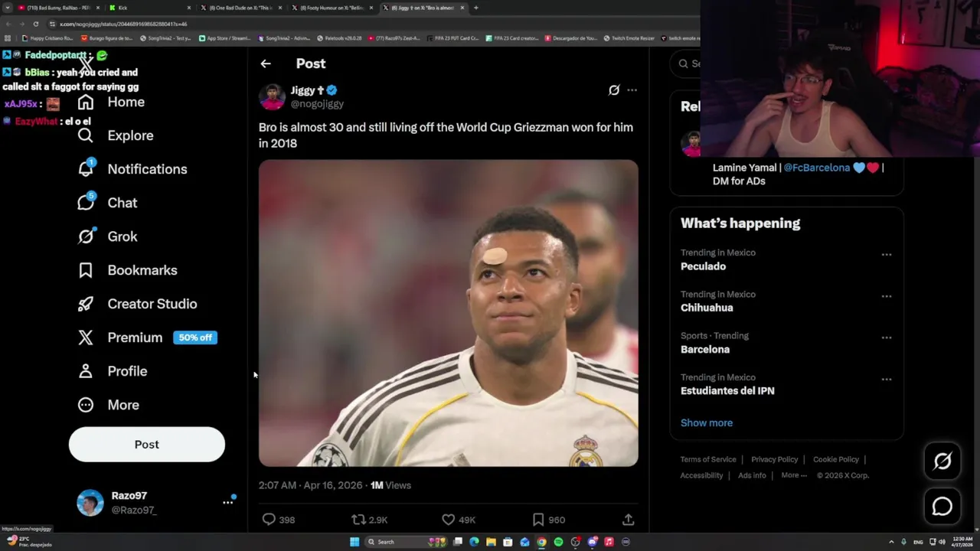Open File Explorer from the taskbar
Viewport: 980px width, 551px height.
(491, 542)
